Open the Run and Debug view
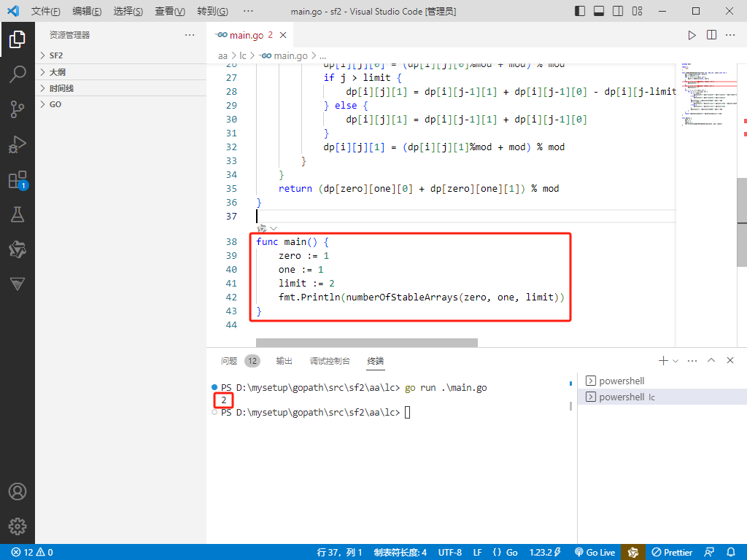This screenshot has height=560, width=747. pyautogui.click(x=18, y=144)
